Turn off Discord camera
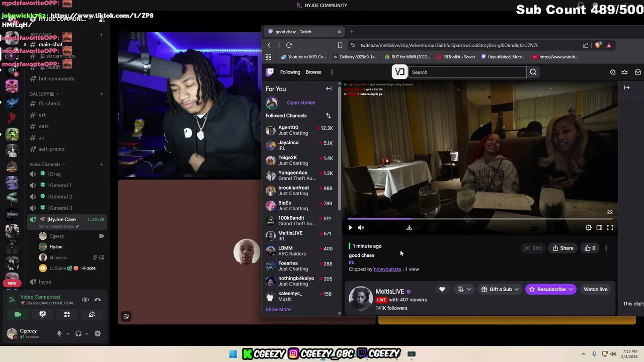Image resolution: width=644 pixels, height=362 pixels. pyautogui.click(x=18, y=314)
